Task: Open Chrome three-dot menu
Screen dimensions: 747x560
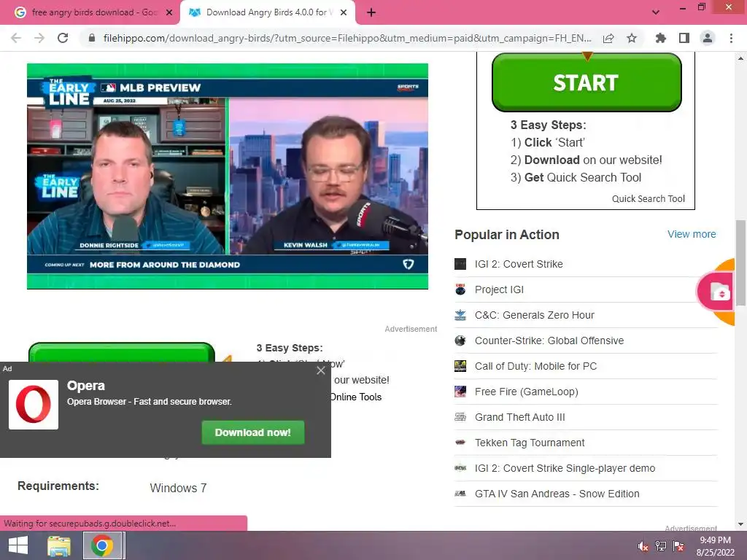Action: pyautogui.click(x=731, y=38)
